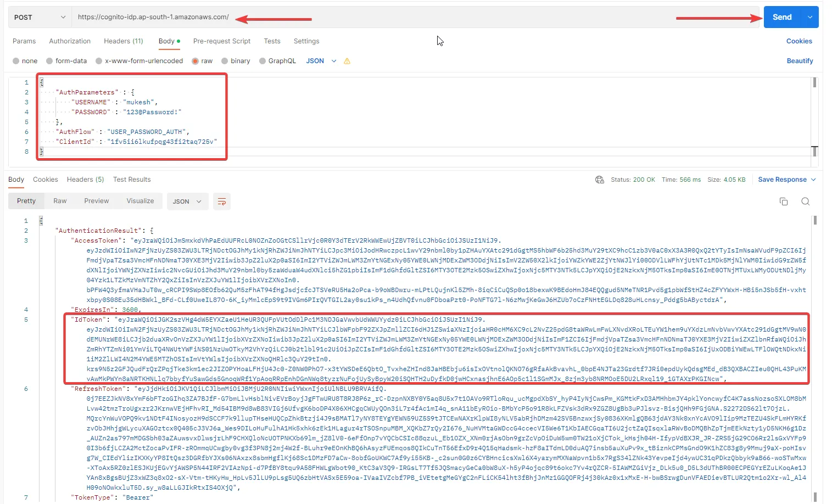Open the Cookies manager
This screenshot has width=832, height=504.
[x=799, y=41]
